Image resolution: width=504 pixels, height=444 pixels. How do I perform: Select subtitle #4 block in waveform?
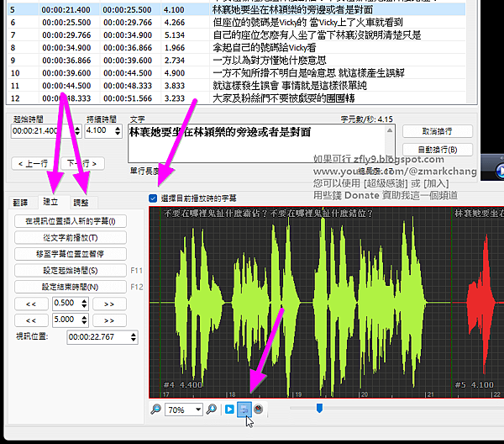(306, 303)
